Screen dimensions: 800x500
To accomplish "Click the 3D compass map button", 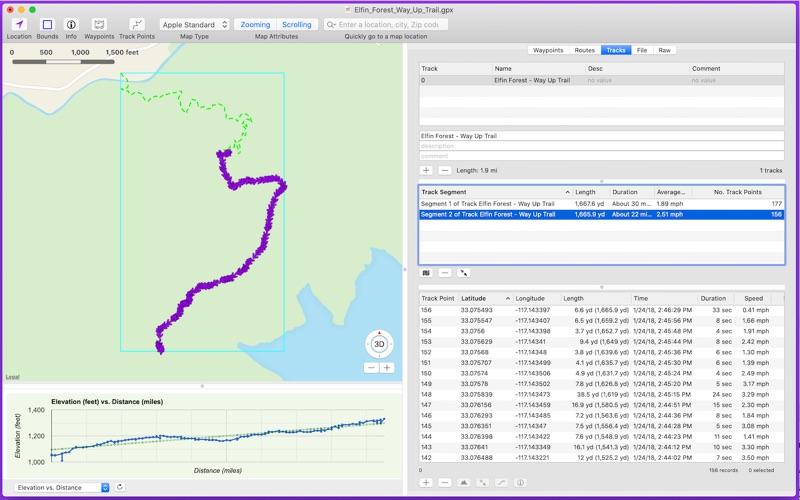I will [379, 344].
